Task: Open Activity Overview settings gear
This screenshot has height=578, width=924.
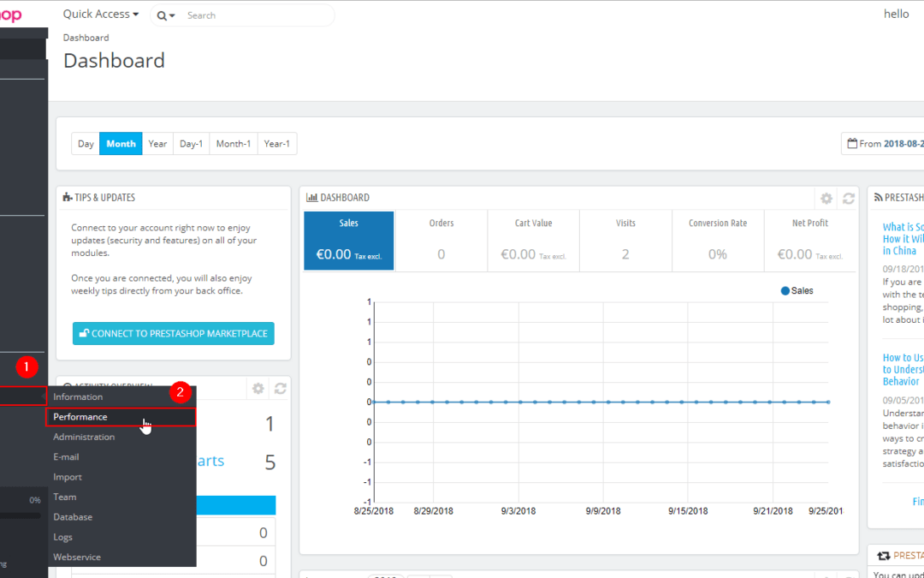Action: [x=258, y=389]
